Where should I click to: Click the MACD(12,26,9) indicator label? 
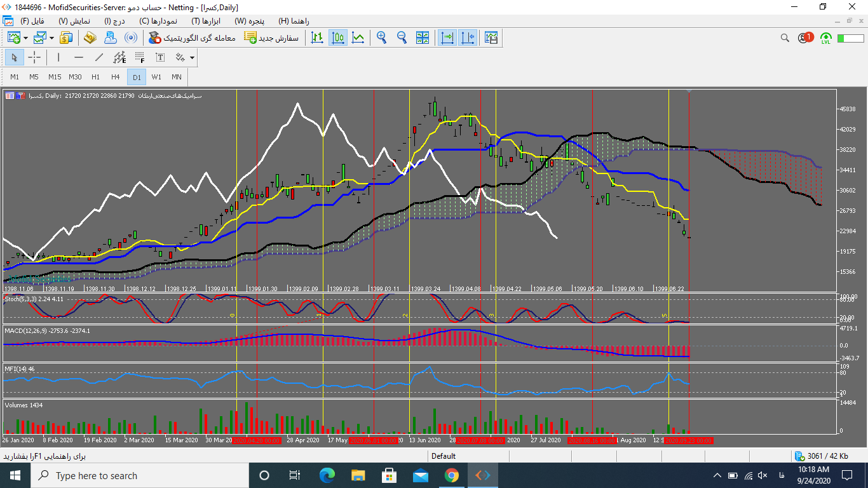coord(48,331)
